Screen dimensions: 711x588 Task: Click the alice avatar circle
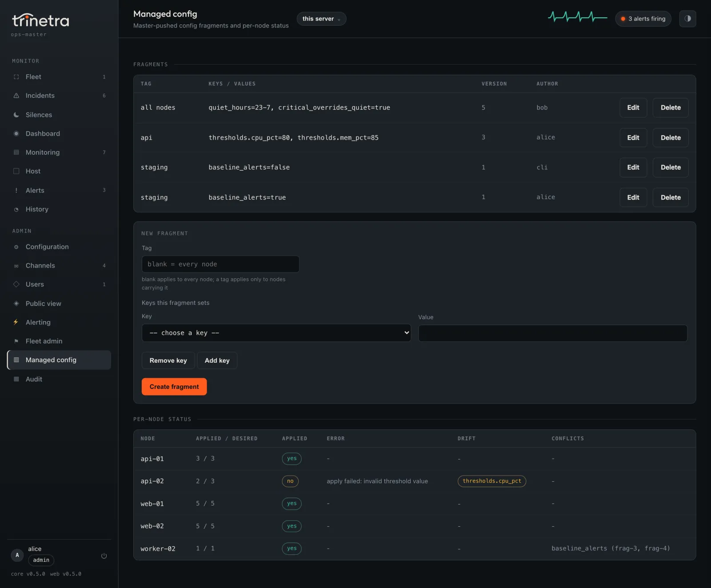tap(17, 555)
